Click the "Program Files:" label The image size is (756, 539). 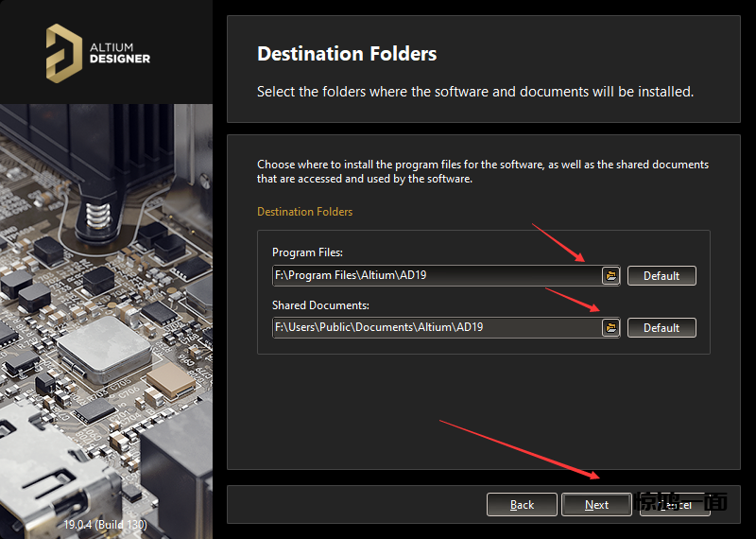click(x=308, y=252)
